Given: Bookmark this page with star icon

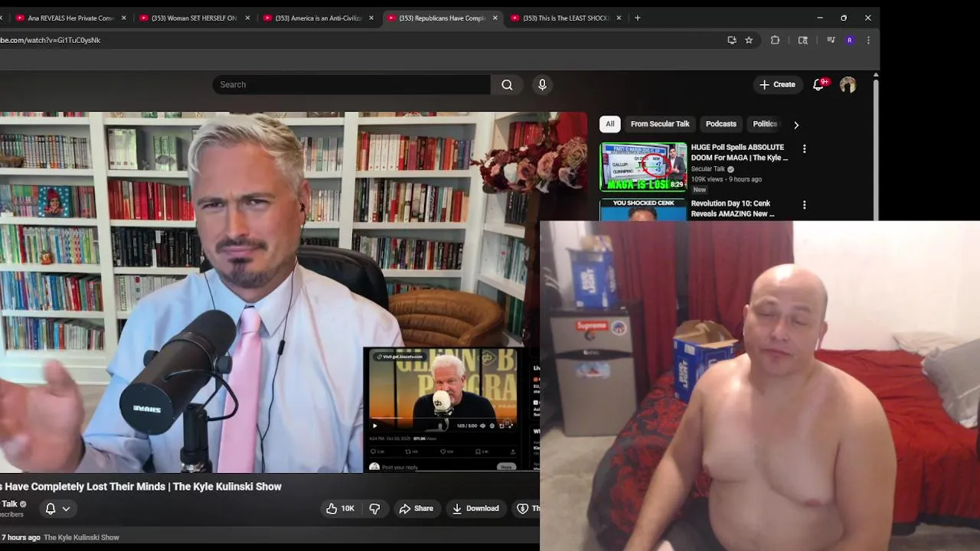Looking at the screenshot, I should point(749,40).
